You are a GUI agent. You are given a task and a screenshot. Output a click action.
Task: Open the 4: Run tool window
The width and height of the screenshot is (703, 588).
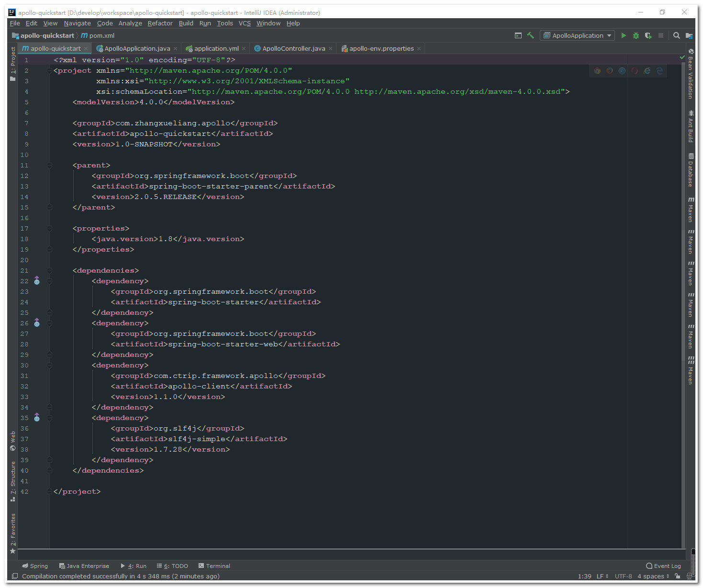(134, 566)
